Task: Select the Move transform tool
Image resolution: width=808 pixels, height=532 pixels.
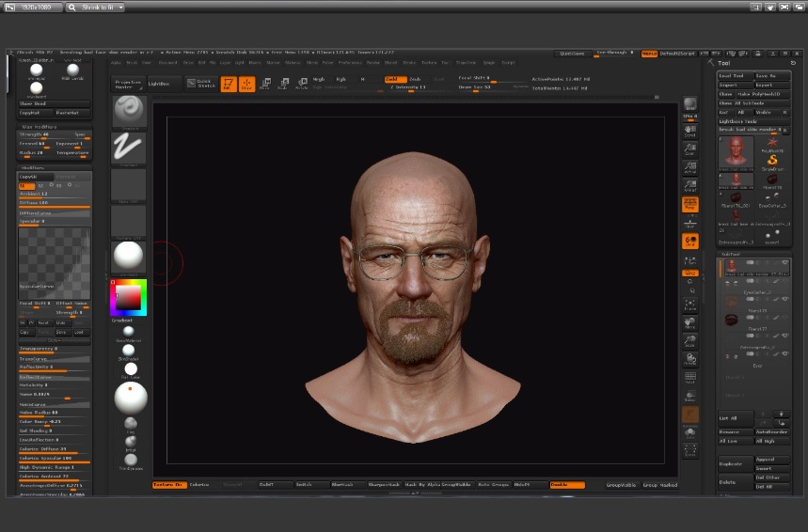Action: tap(265, 84)
